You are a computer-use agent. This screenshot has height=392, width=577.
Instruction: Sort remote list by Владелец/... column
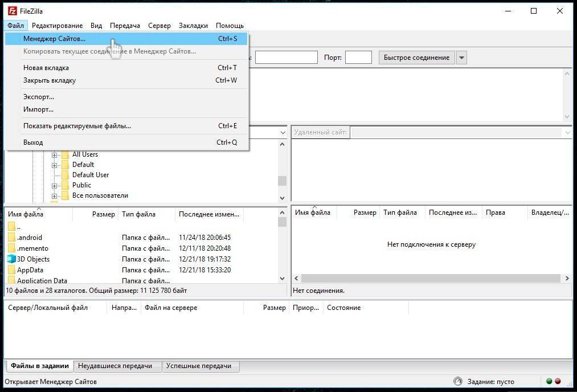tap(550, 213)
